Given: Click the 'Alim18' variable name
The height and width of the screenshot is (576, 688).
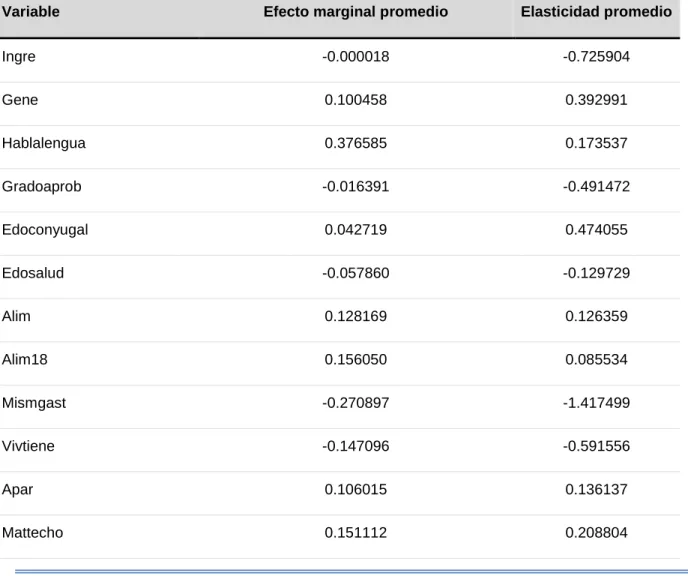Looking at the screenshot, I should pyautogui.click(x=25, y=360).
